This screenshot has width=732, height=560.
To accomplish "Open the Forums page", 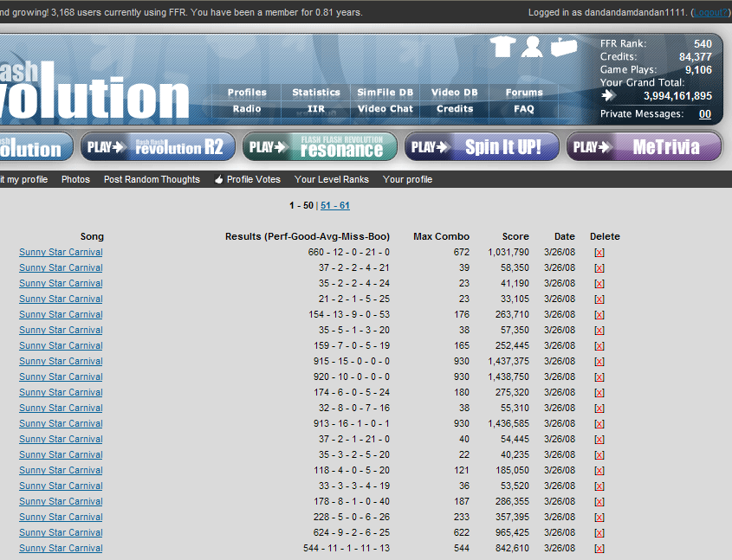I will coord(524,93).
